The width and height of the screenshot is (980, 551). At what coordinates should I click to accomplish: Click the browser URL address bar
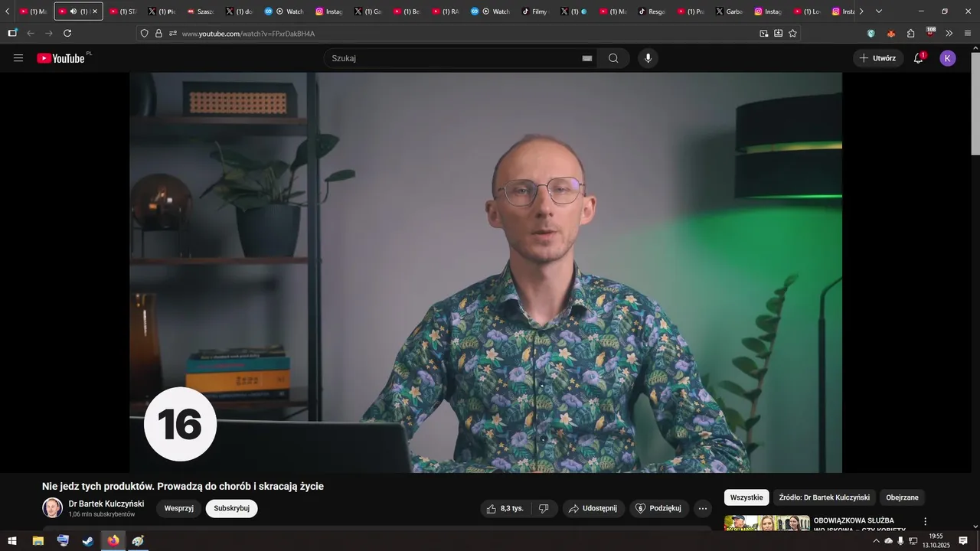pos(467,33)
